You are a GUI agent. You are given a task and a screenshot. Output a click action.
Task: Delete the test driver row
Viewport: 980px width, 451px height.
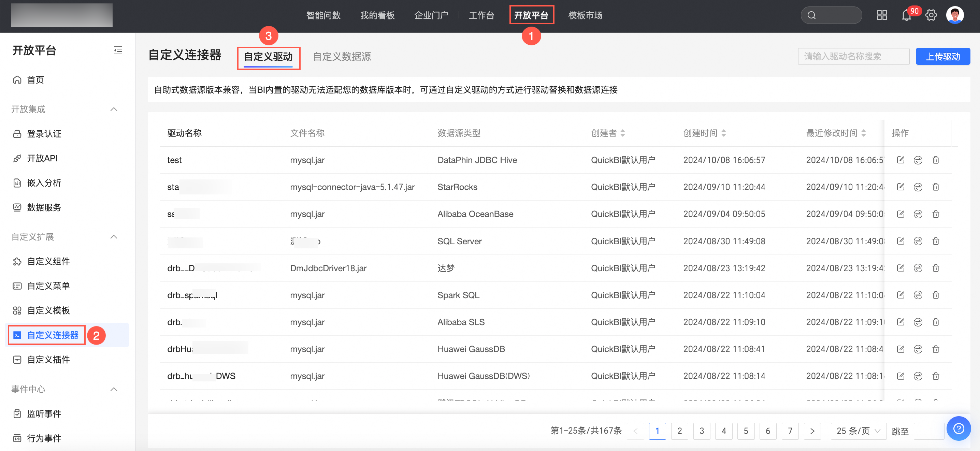[x=936, y=160]
